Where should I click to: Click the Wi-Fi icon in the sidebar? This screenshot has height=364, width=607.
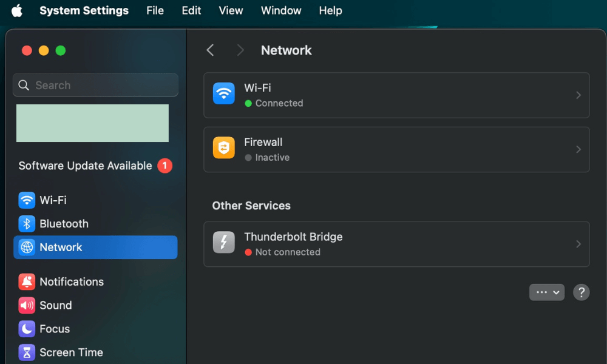[27, 200]
